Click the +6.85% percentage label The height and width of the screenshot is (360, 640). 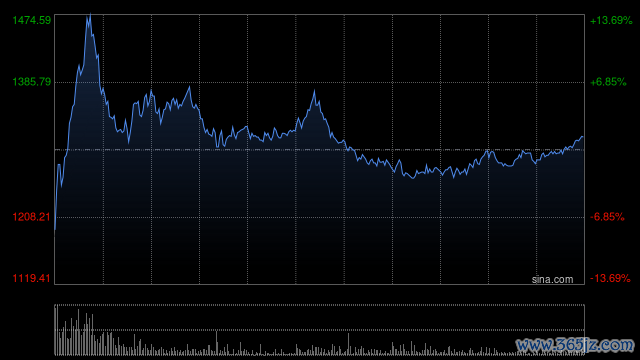(608, 82)
